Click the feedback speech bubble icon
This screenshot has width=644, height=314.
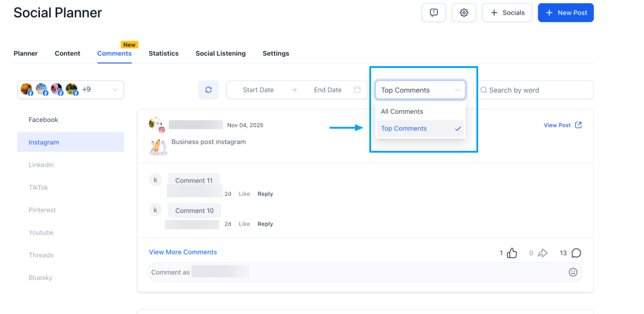tap(433, 13)
